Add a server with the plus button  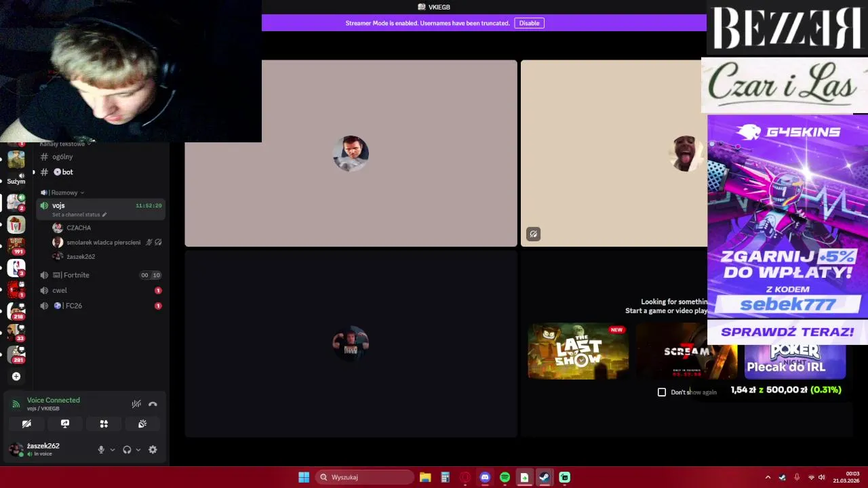click(x=16, y=376)
